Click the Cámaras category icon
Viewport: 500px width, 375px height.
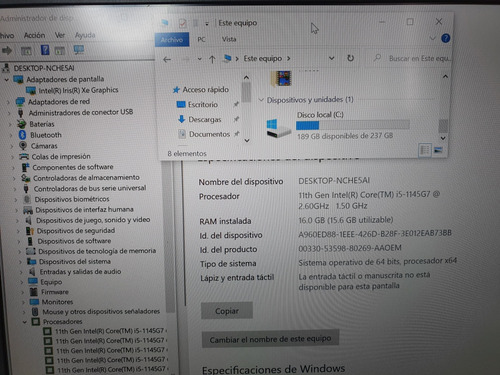coord(23,146)
